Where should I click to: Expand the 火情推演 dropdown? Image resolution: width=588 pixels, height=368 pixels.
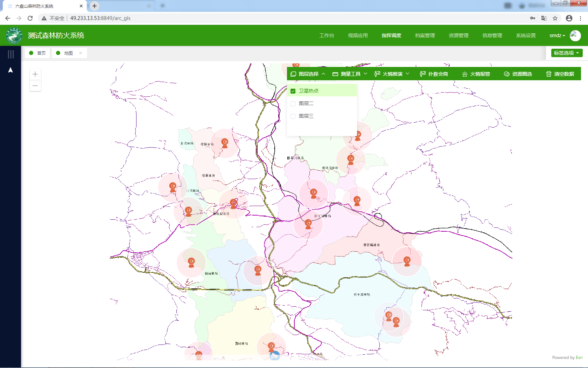pyautogui.click(x=392, y=74)
